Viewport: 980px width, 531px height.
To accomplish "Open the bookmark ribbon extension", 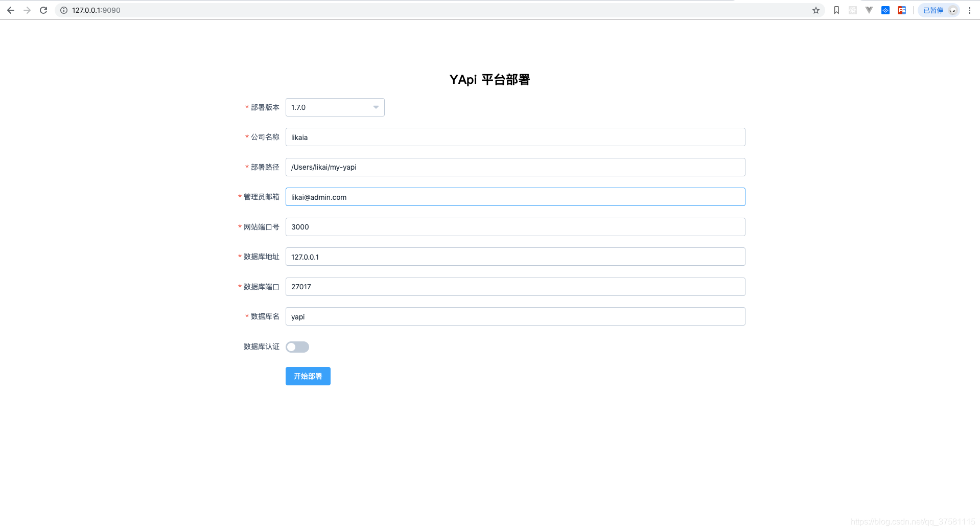I will (836, 10).
